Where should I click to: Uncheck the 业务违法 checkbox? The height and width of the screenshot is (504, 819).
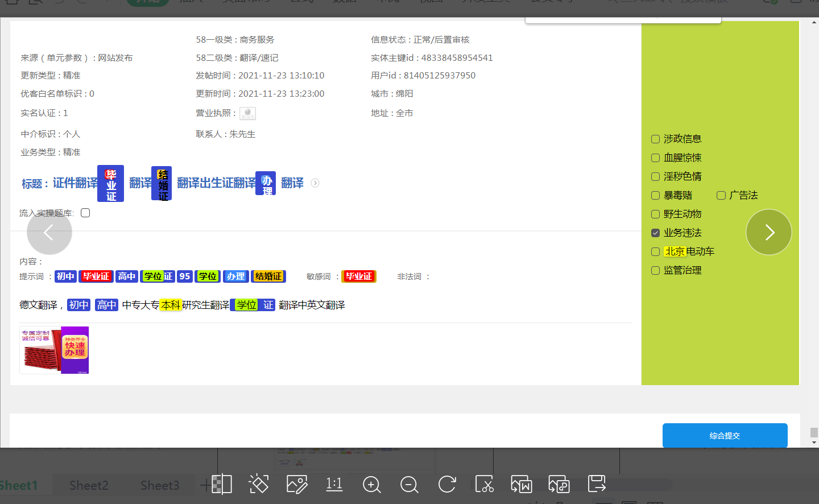pyautogui.click(x=655, y=233)
